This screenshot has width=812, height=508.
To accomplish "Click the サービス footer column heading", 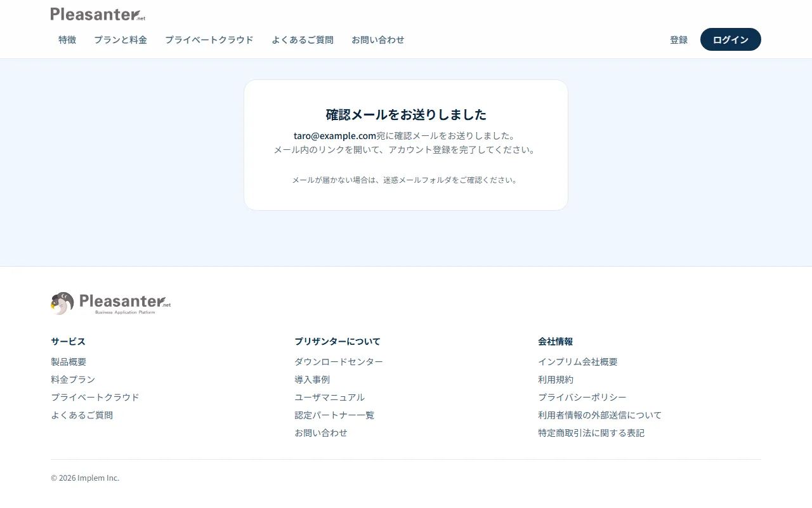I will pos(68,342).
